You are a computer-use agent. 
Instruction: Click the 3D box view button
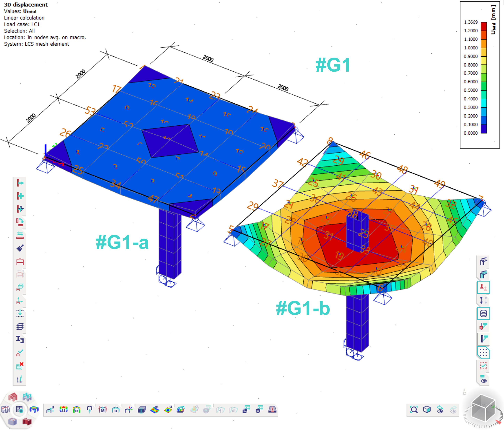pyautogui.click(x=427, y=410)
